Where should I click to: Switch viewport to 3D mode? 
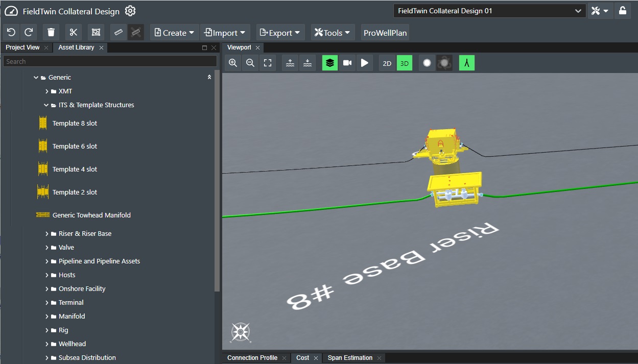[405, 63]
